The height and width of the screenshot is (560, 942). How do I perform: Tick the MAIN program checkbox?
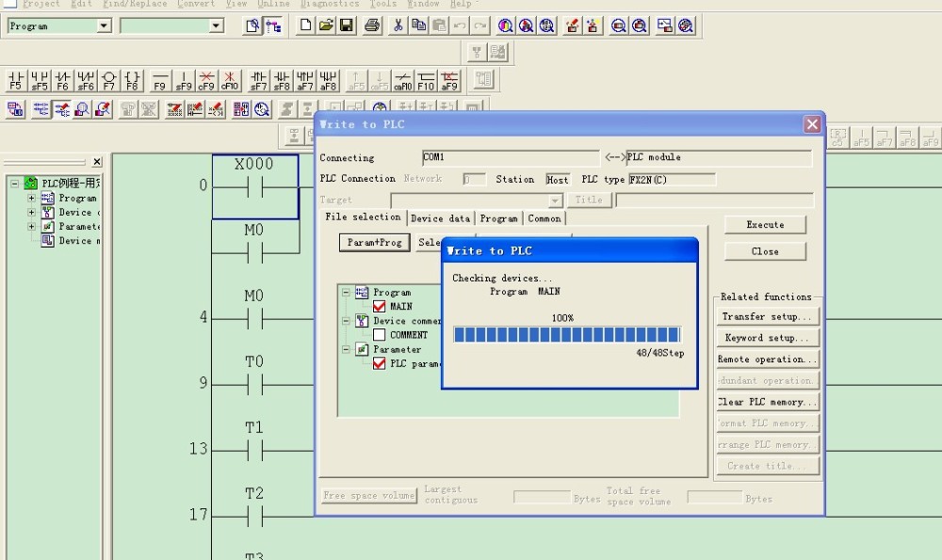[x=379, y=307]
